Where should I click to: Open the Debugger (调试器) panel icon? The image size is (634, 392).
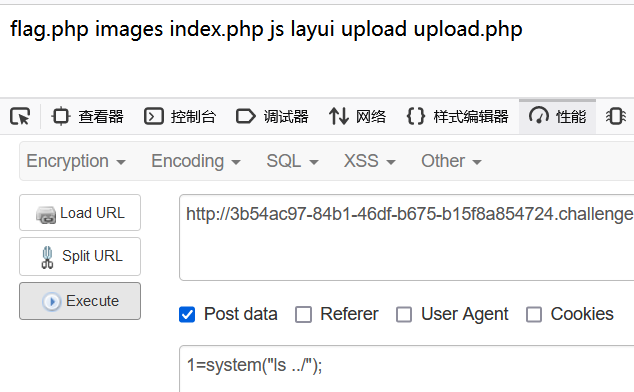[245, 117]
